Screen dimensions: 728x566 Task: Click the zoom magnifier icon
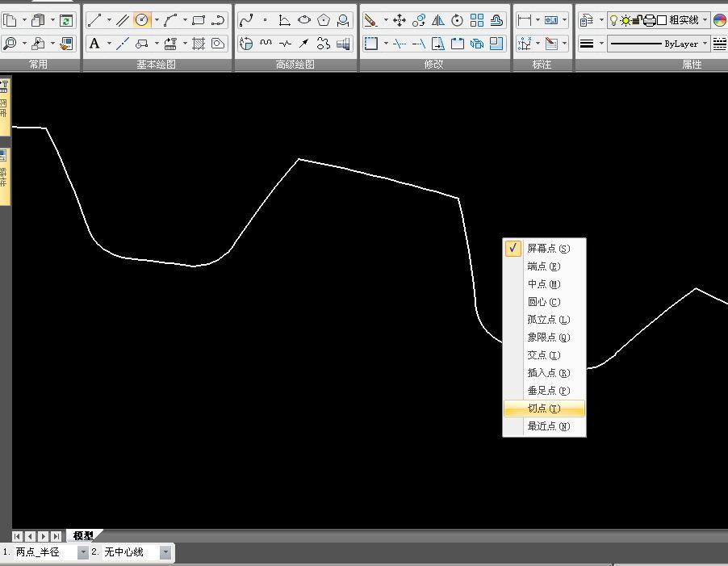click(x=10, y=44)
